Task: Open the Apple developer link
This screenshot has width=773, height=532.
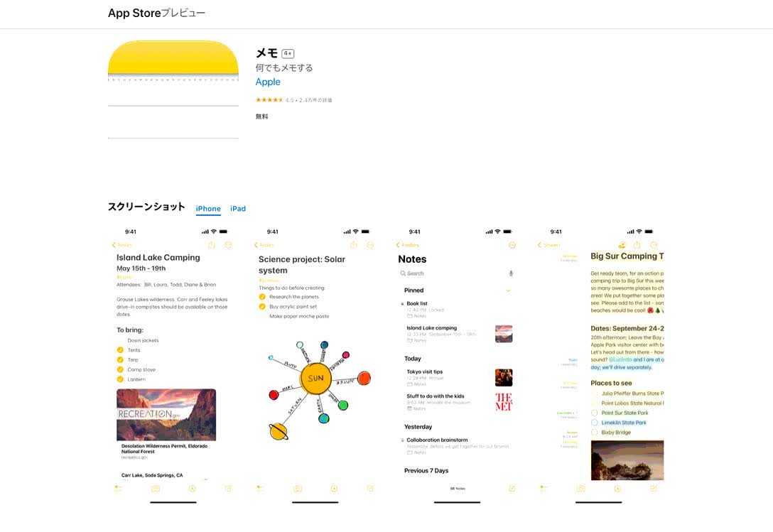Action: click(x=268, y=82)
